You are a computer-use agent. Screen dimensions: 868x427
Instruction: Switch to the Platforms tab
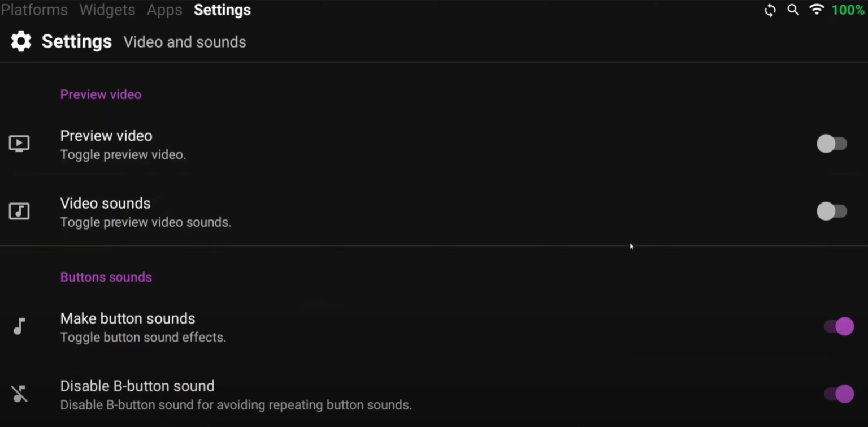tap(34, 10)
